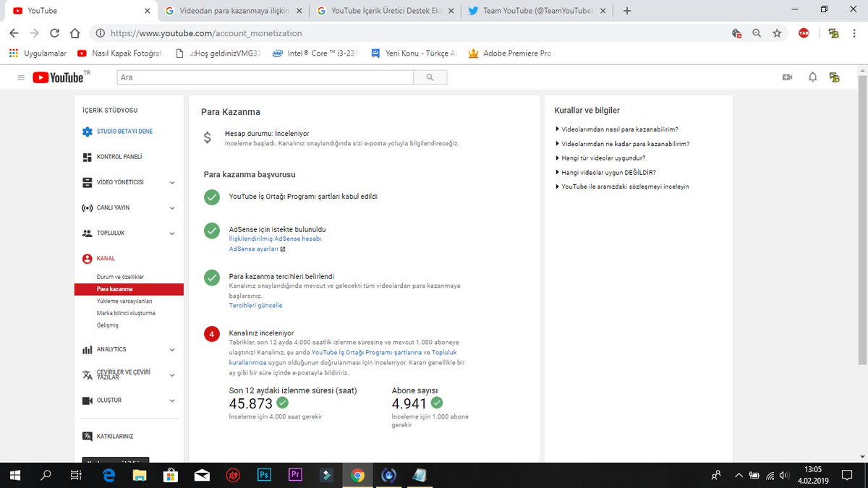
Task: Open the Windows taskbar search icon
Action: pyautogui.click(x=46, y=475)
